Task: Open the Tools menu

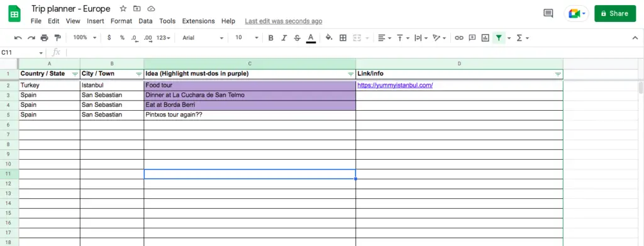Action: (167, 21)
